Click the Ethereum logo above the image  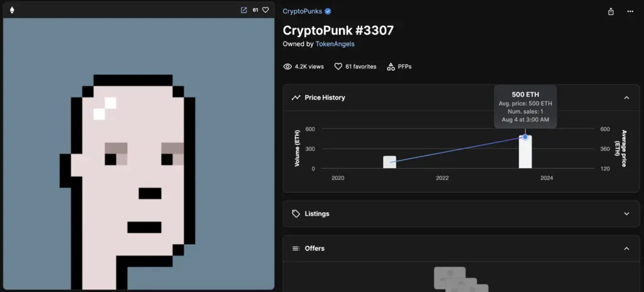pos(12,10)
